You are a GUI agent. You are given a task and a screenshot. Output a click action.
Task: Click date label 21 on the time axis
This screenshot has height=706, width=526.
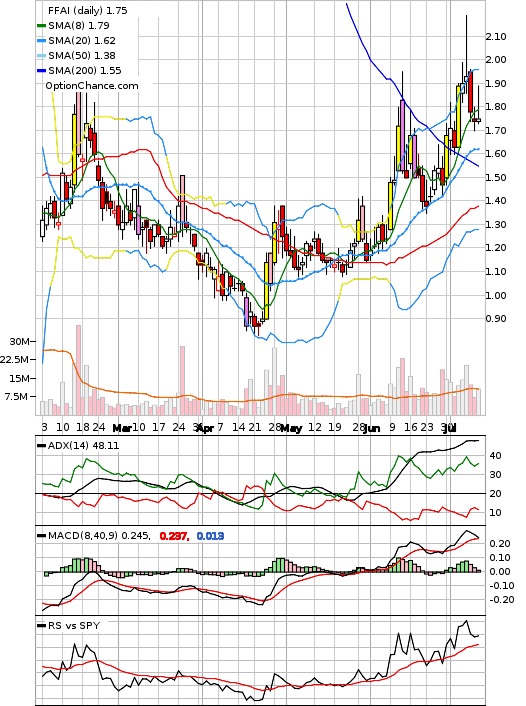255,427
